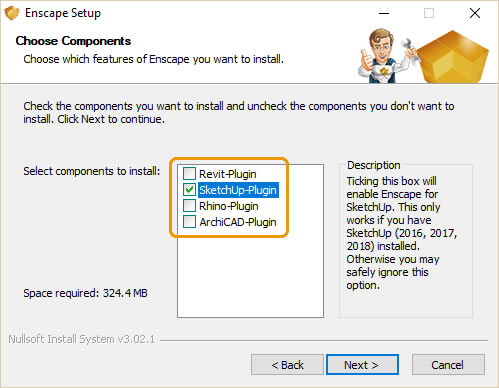This screenshot has width=499, height=388.
Task: Minimize the Enscape Setup window
Action: click(x=384, y=13)
